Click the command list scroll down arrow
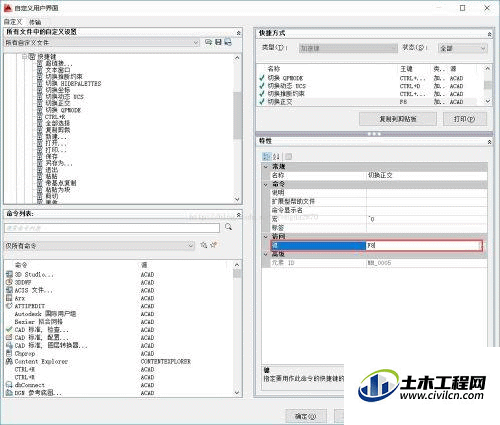 237,392
